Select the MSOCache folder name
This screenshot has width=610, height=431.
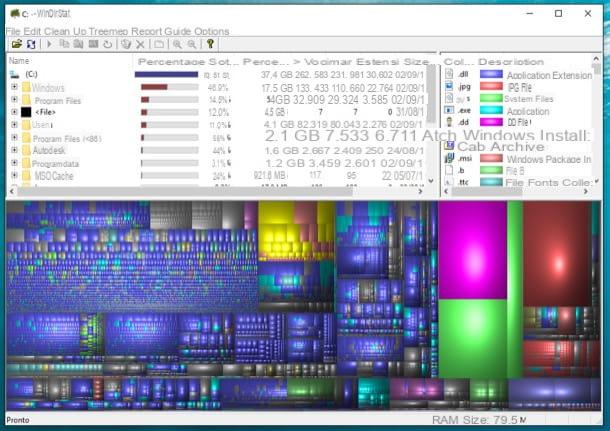point(54,176)
